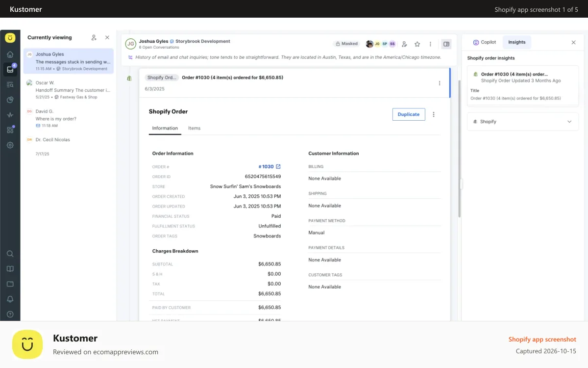The image size is (588, 368).
Task: Click the sparkle icon before the history summary
Action: pos(130,57)
